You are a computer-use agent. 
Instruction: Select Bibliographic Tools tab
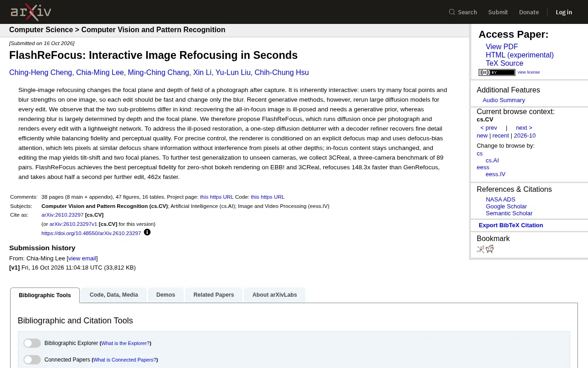click(45, 295)
